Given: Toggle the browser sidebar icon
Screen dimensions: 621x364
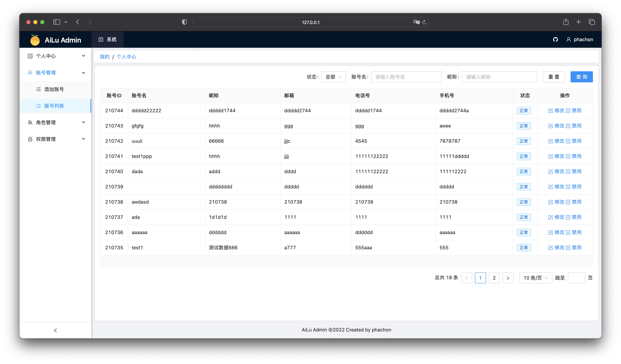Looking at the screenshot, I should tap(57, 22).
